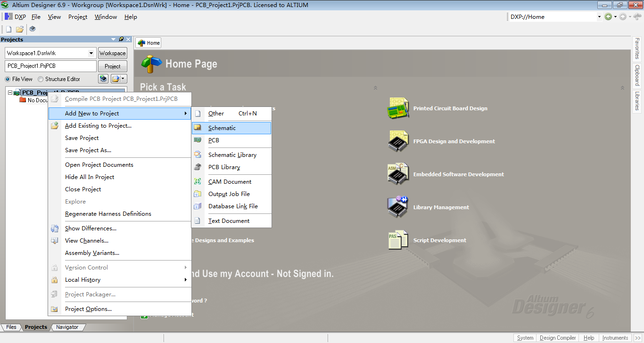This screenshot has width=644, height=343.
Task: Open the File menu
Action: [36, 16]
